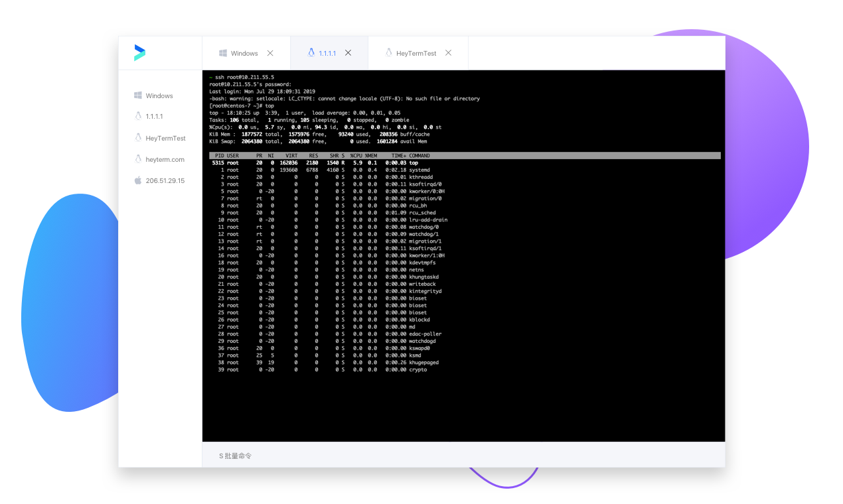
Task: Open 206.51.29.15 host in the sidebar
Action: point(160,180)
